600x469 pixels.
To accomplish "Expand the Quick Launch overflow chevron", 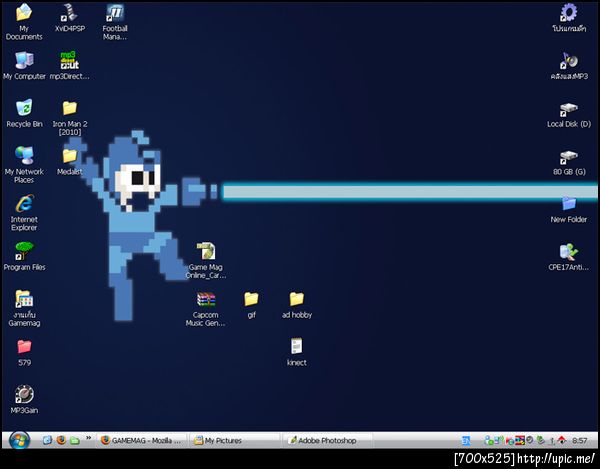I will click(88, 438).
